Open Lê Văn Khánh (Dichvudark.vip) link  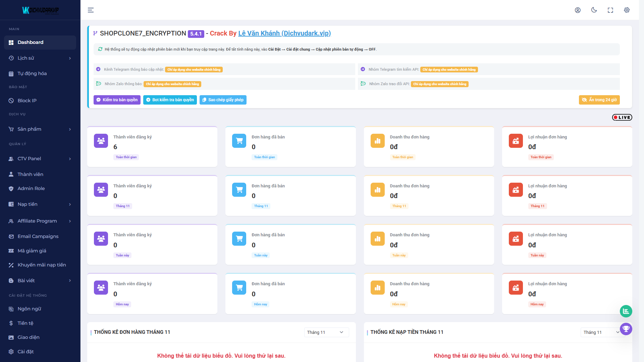(x=284, y=33)
